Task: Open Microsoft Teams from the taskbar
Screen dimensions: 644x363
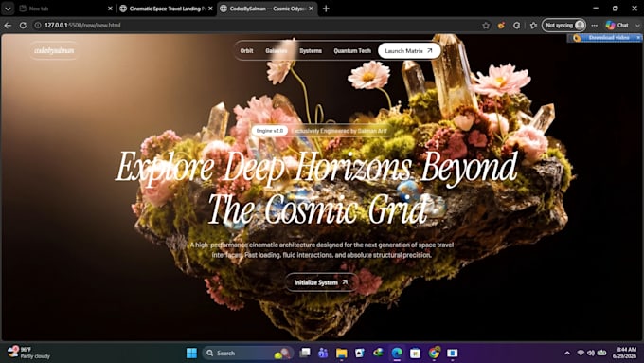Action: 323,353
